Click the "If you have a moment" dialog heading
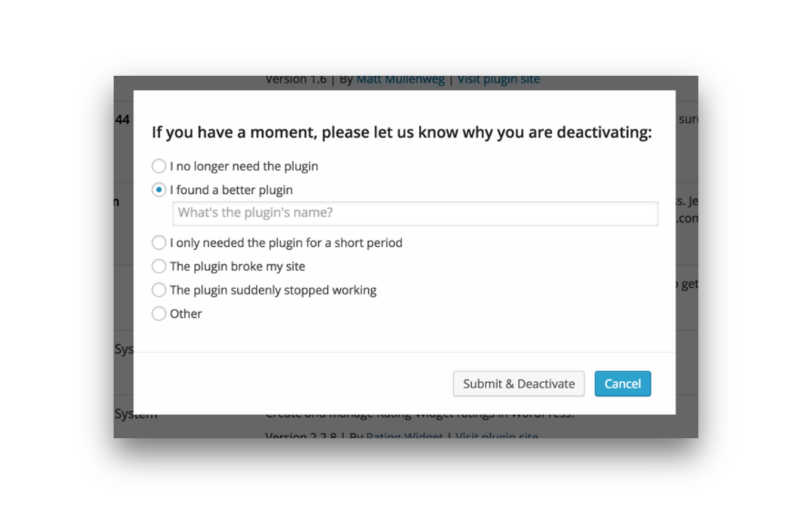This screenshot has width=812, height=514. pyautogui.click(x=401, y=132)
